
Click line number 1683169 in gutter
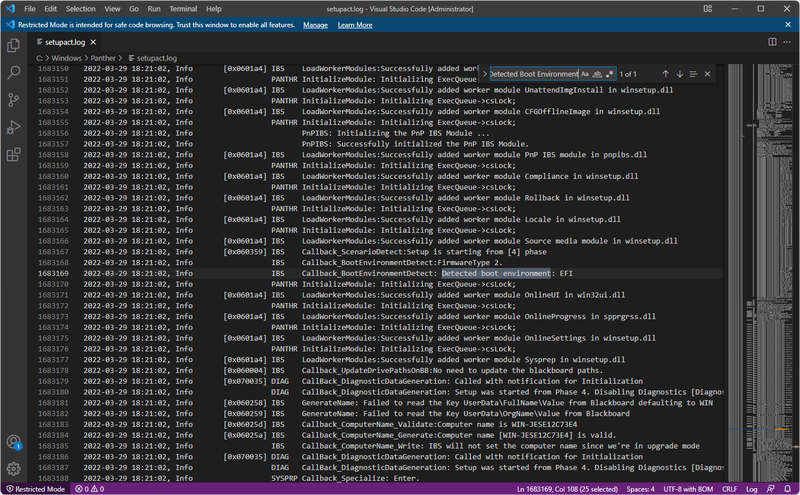pos(53,274)
